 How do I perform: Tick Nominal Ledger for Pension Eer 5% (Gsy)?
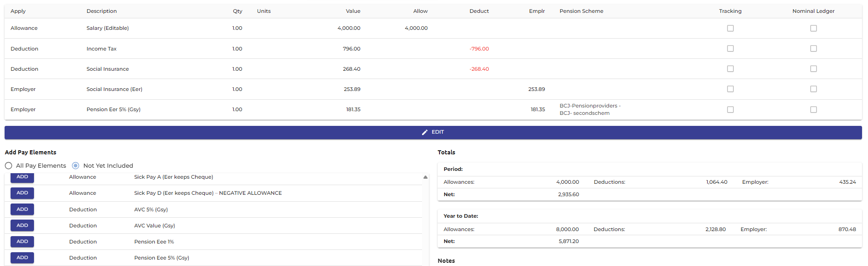813,110
